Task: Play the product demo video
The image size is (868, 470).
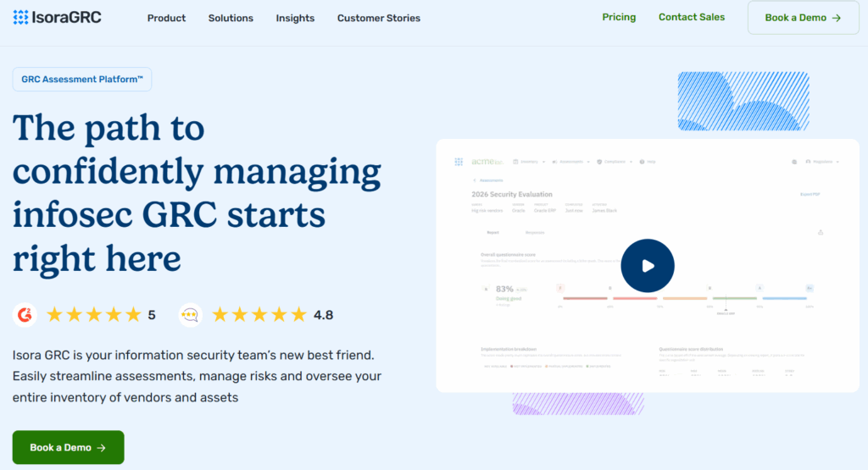Action: click(647, 266)
